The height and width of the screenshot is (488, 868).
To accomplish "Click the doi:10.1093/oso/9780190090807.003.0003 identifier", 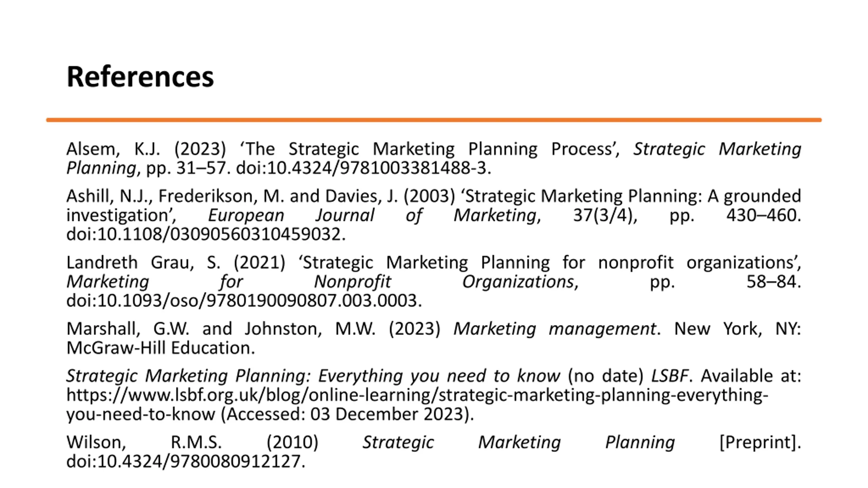I will (x=244, y=301).
